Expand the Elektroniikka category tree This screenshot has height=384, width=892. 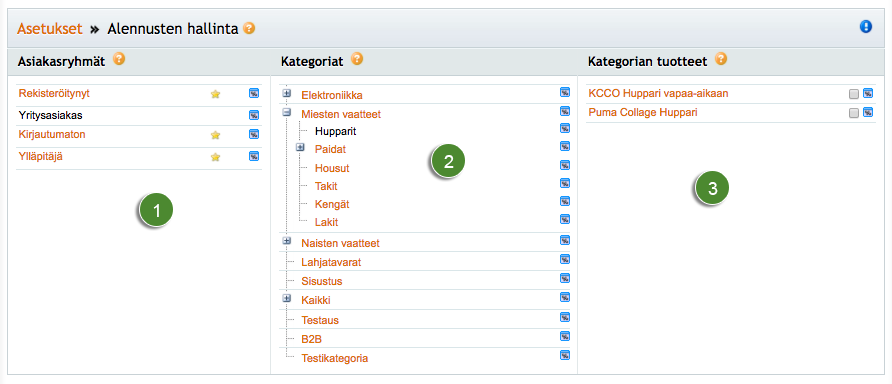pyautogui.click(x=287, y=93)
